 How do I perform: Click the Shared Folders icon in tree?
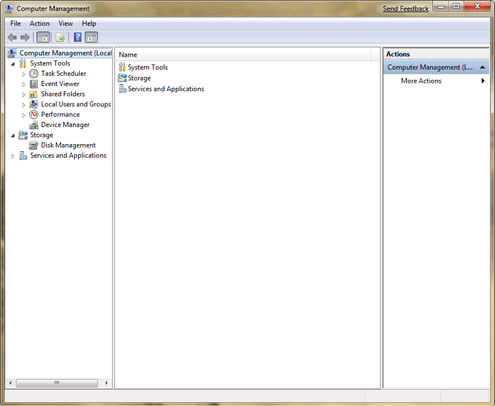(x=33, y=94)
